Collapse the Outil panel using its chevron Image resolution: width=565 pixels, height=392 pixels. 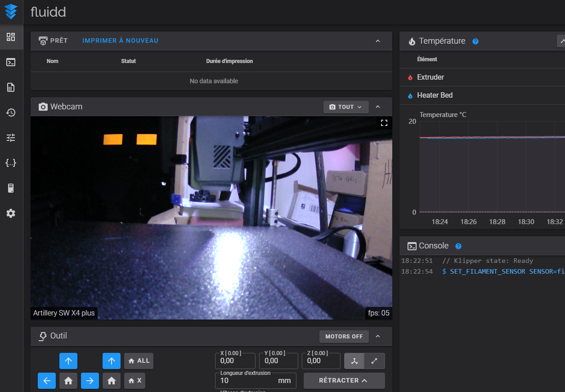coord(378,336)
